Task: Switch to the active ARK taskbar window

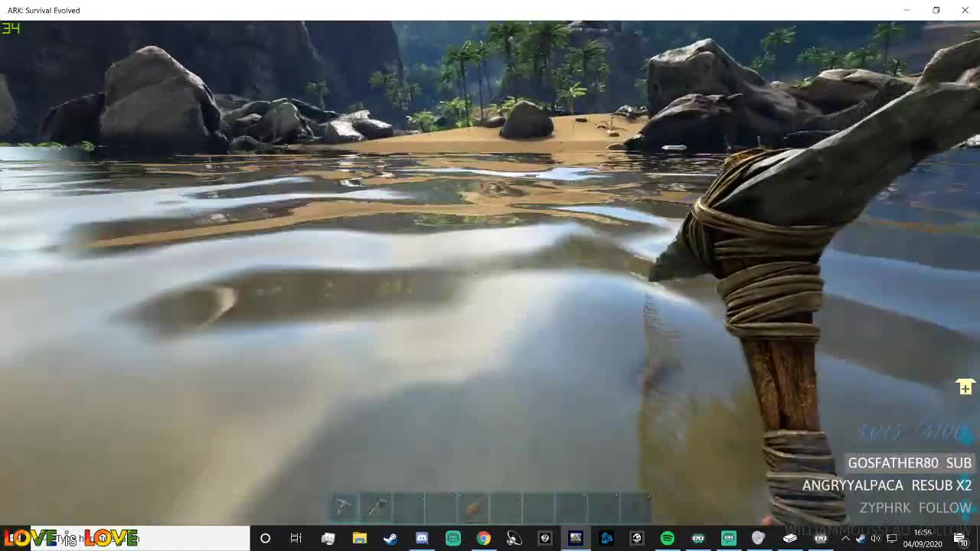Action: click(576, 538)
